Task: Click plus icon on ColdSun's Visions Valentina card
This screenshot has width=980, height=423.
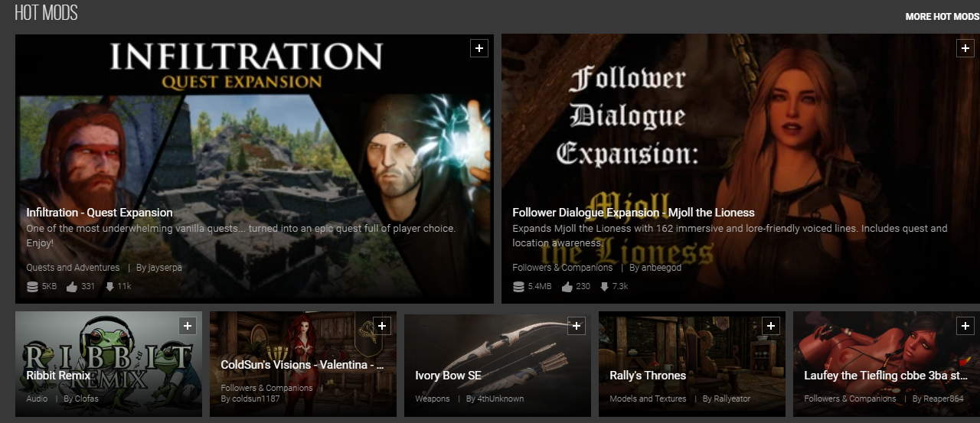Action: pyautogui.click(x=383, y=326)
